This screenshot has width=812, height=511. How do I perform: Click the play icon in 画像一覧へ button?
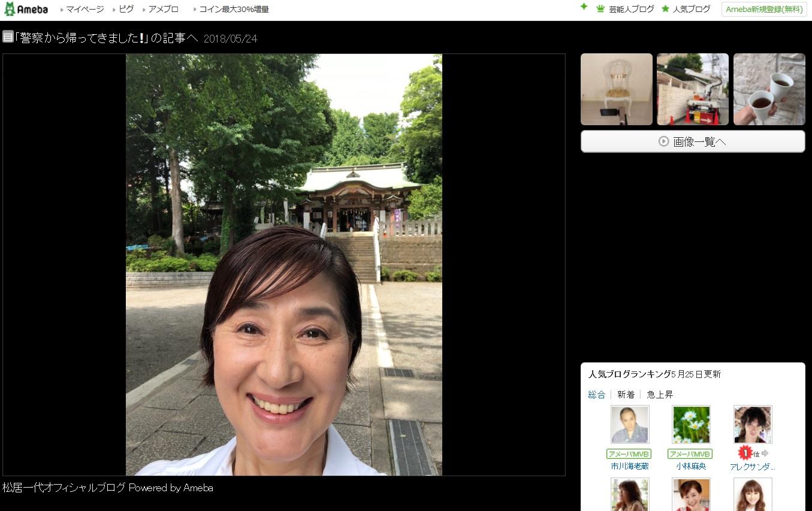[663, 141]
